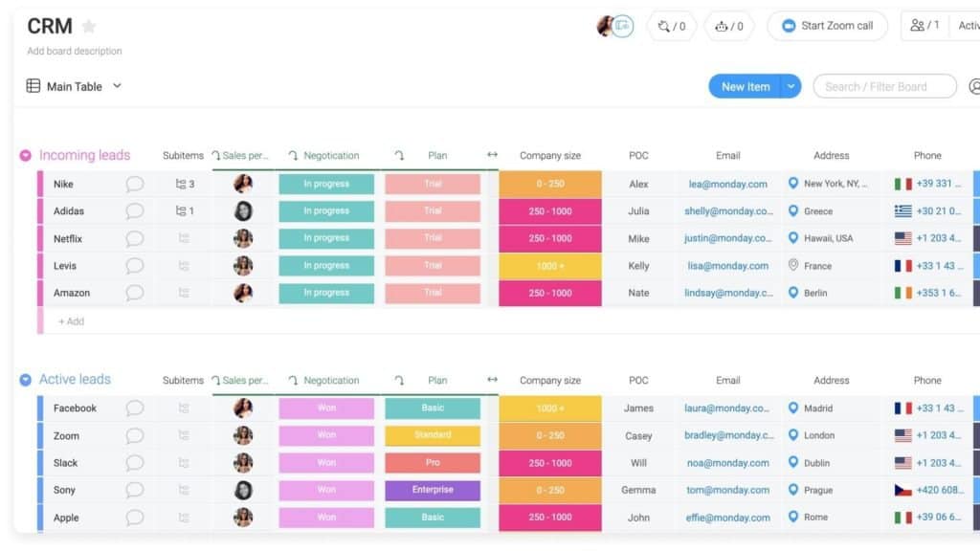Open conversation bubble for Amazon row
Image resolution: width=980 pixels, height=551 pixels.
[x=134, y=293]
